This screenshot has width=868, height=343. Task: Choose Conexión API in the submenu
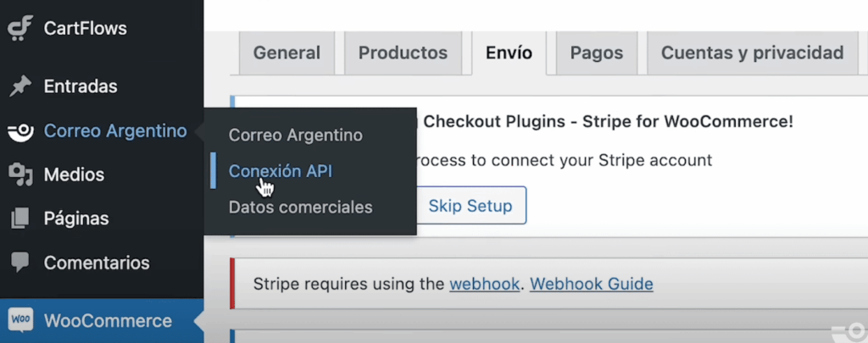[x=281, y=171]
